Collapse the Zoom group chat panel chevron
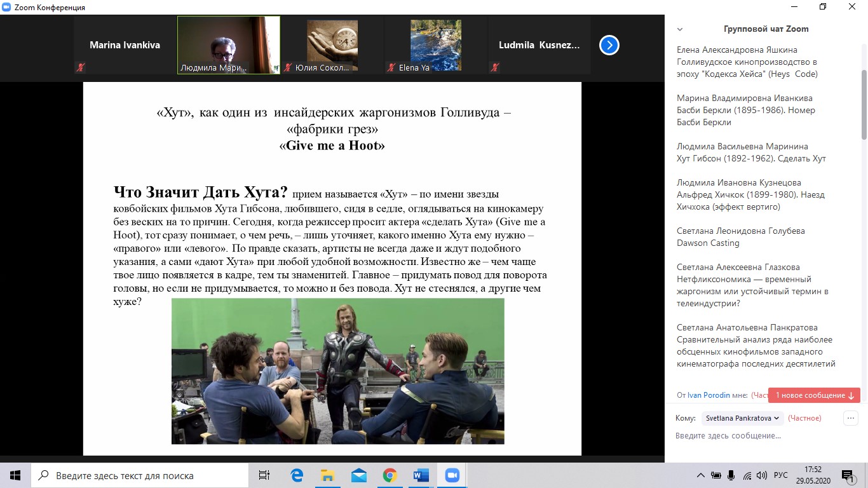The height and width of the screenshot is (488, 868). pyautogui.click(x=680, y=29)
